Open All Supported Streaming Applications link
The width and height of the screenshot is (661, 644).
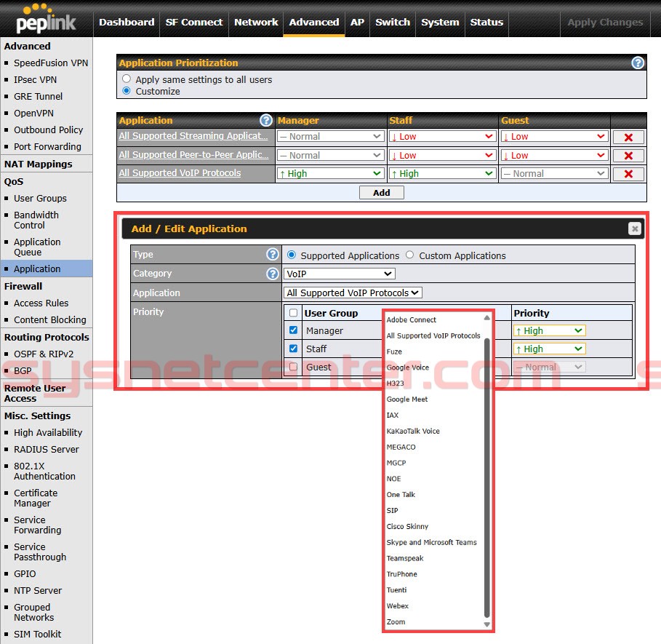point(193,136)
